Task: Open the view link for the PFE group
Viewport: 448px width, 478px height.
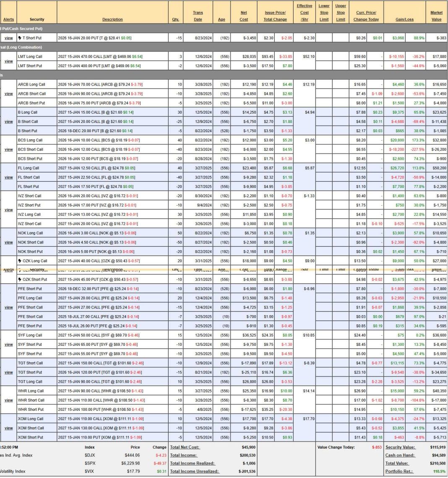Action: click(x=8, y=307)
